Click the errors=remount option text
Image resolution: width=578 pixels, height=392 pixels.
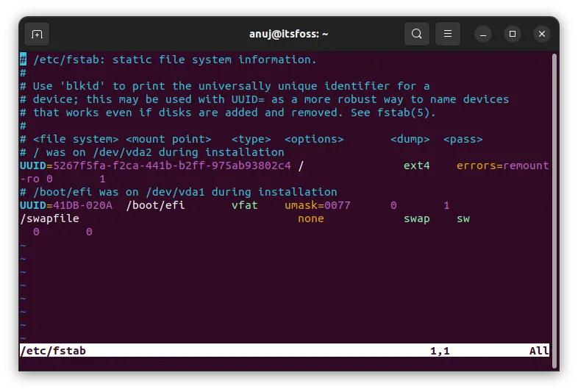(x=502, y=165)
